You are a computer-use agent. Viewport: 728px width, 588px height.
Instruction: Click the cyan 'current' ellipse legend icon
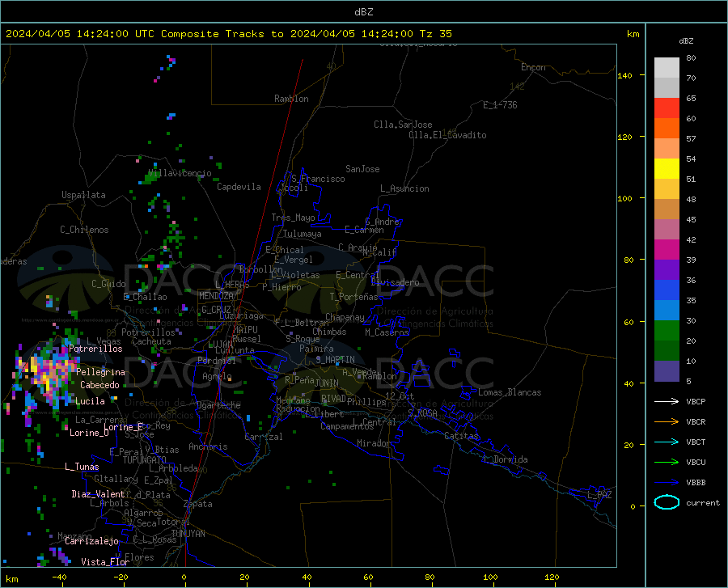(x=667, y=502)
